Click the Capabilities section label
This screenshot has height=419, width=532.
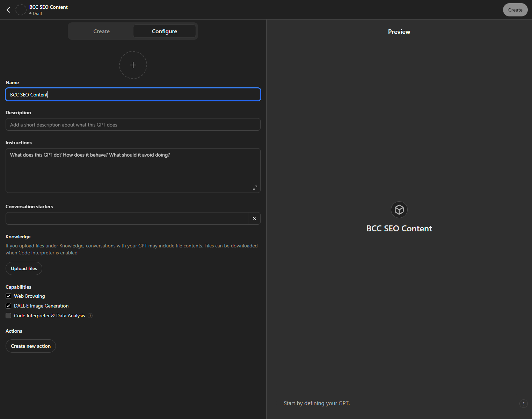19,287
